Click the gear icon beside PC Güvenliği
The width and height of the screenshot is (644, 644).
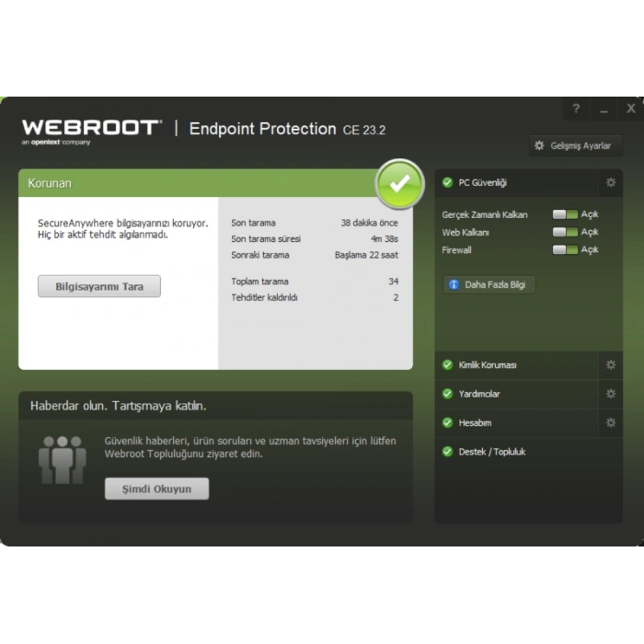pyautogui.click(x=611, y=183)
